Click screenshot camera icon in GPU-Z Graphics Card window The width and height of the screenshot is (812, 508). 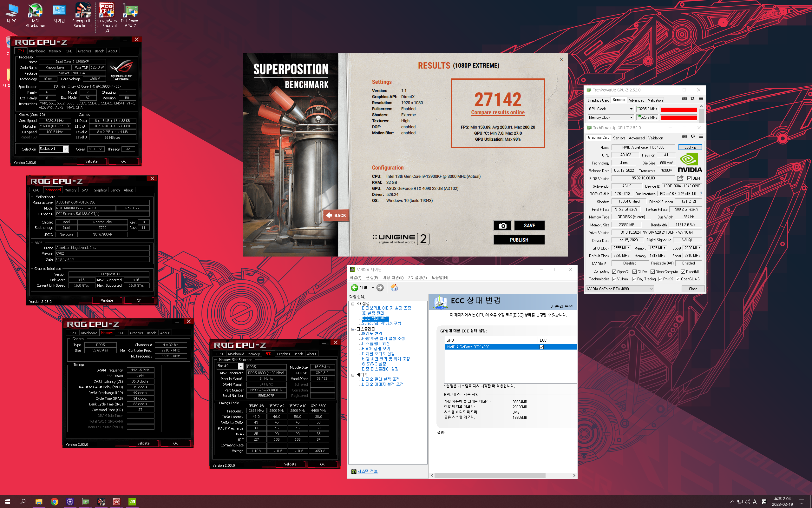(x=684, y=137)
